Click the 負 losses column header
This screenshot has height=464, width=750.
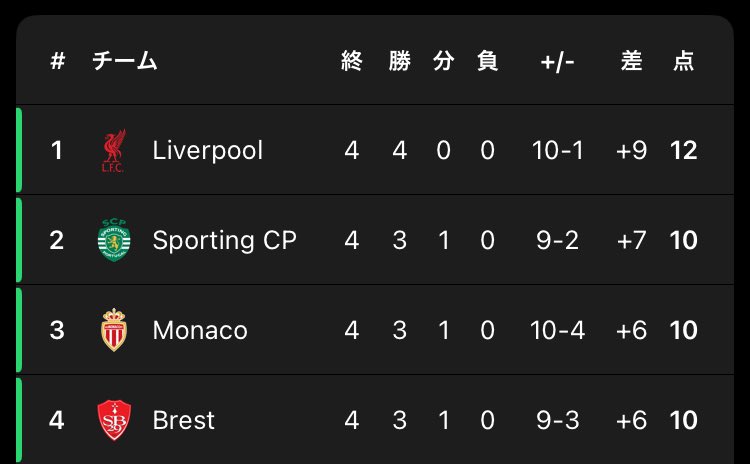tap(487, 61)
